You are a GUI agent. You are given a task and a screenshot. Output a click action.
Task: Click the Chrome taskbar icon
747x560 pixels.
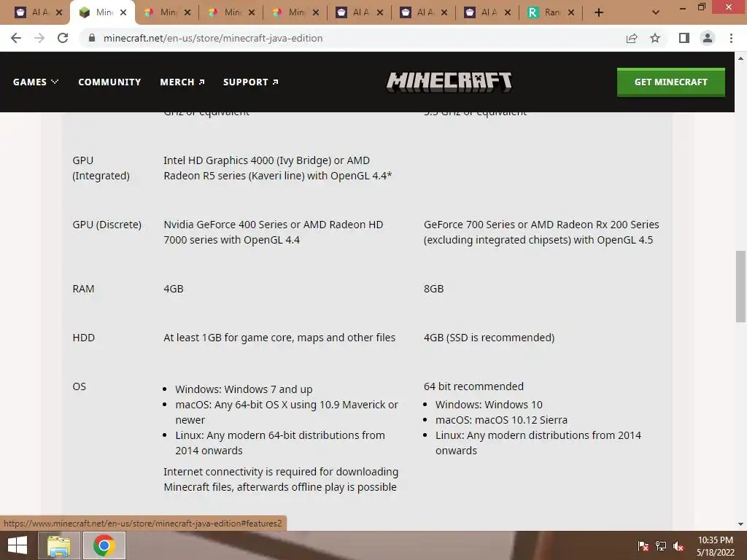point(104,545)
